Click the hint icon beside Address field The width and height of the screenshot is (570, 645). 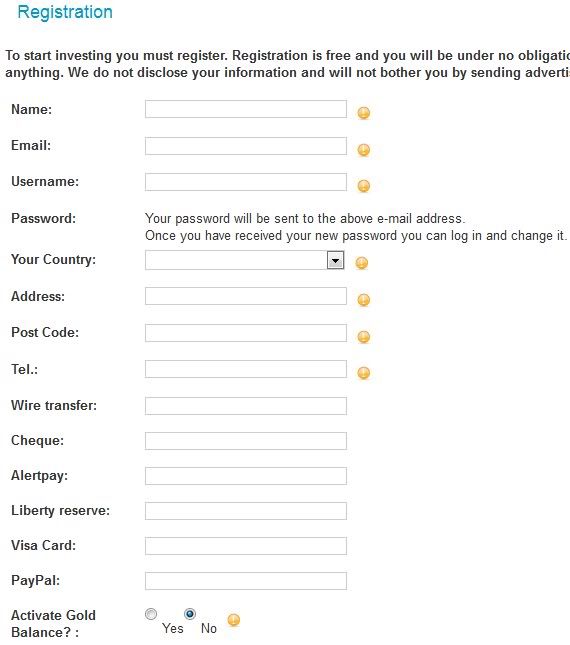click(x=364, y=300)
